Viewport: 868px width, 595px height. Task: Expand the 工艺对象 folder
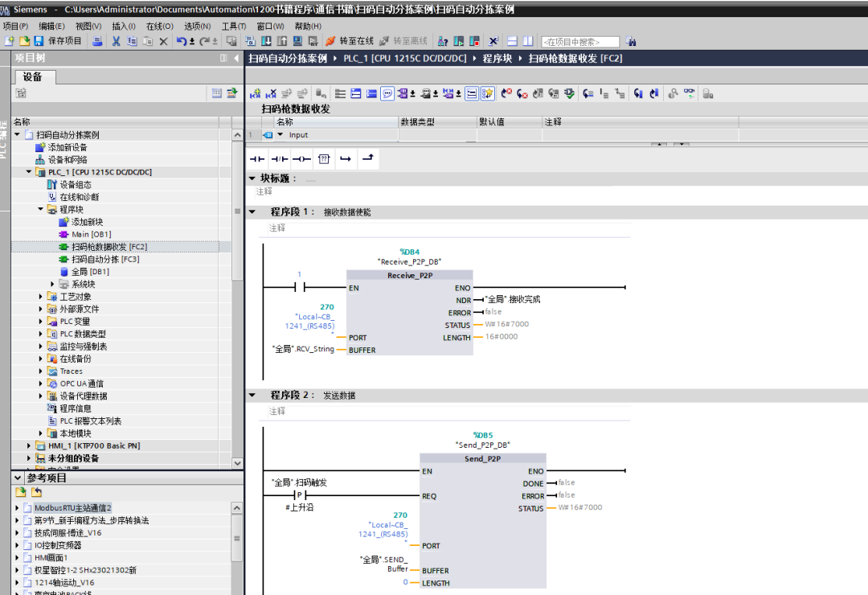[x=40, y=297]
